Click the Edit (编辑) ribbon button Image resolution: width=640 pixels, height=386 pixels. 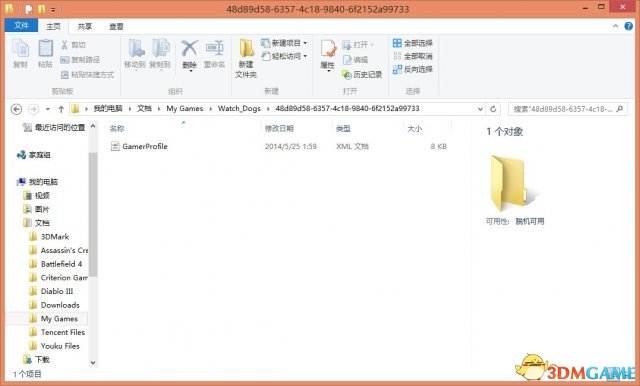click(356, 60)
